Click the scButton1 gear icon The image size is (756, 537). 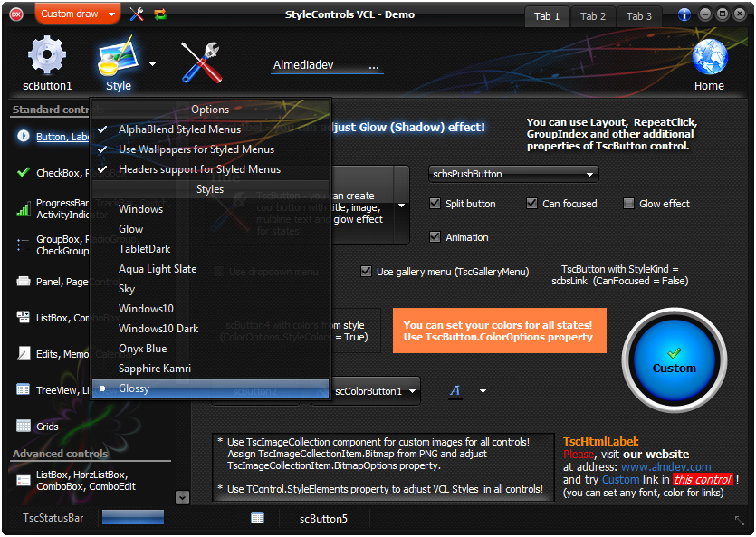[47, 54]
